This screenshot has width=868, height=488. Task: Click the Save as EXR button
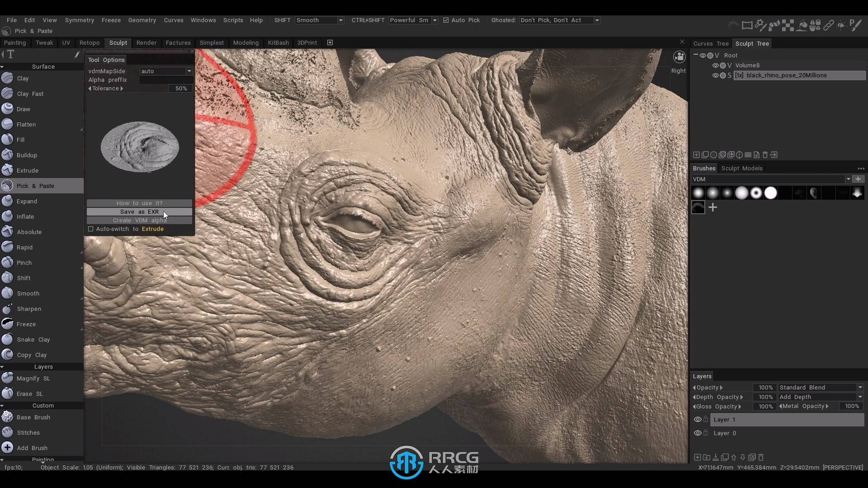139,211
